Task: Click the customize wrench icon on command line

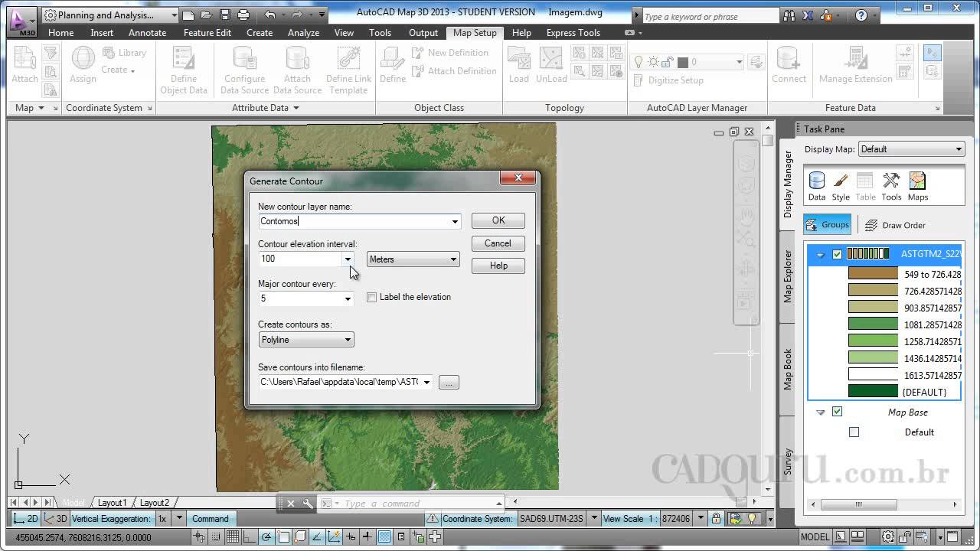Action: (x=307, y=504)
